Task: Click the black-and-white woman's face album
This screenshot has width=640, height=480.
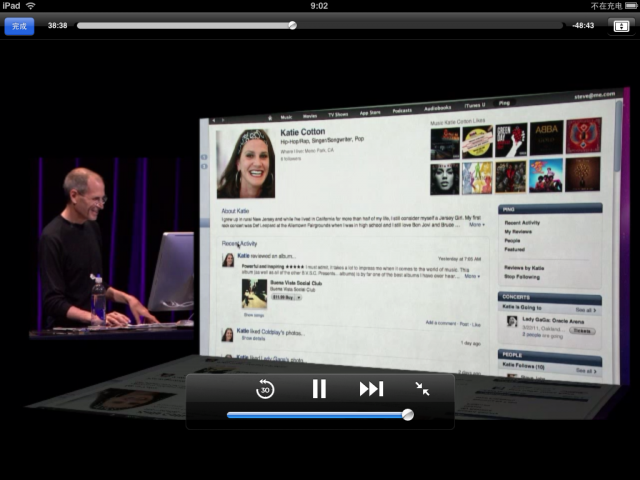Action: point(444,179)
